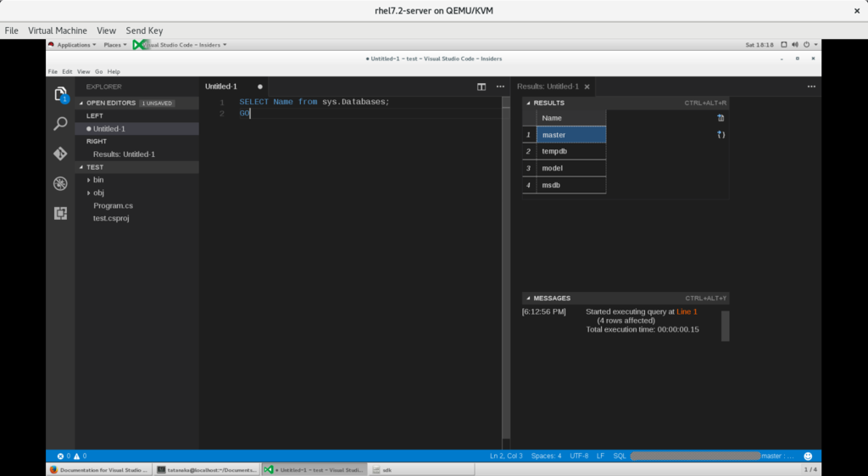Click the editor vertical scrollbar

(x=506, y=266)
